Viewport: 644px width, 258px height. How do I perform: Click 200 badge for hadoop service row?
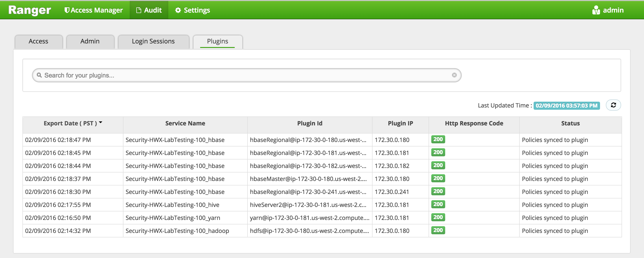[x=438, y=230]
